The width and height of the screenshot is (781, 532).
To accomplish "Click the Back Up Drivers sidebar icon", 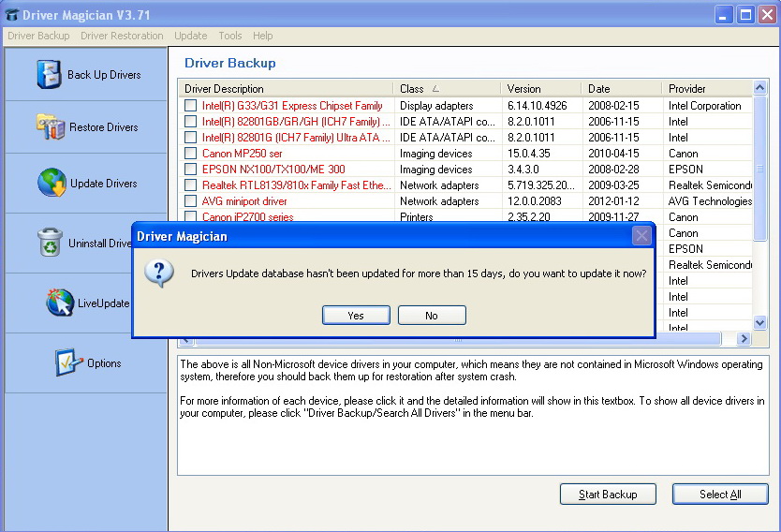I will click(x=49, y=74).
